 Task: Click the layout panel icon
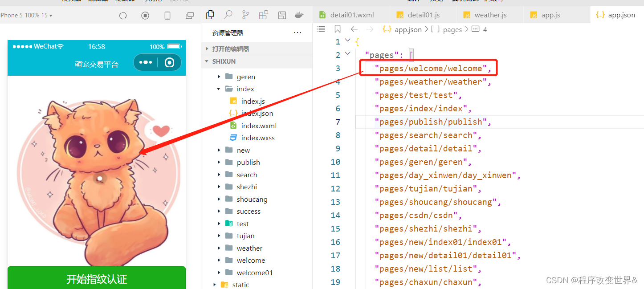pyautogui.click(x=281, y=15)
